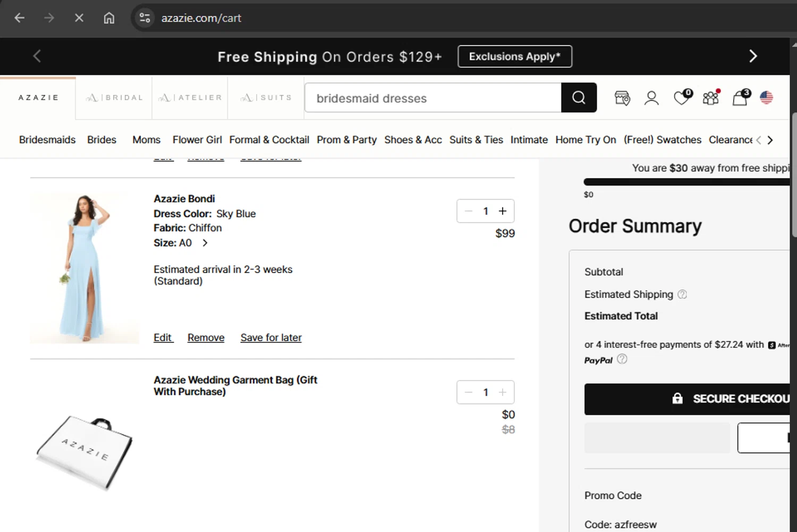Viewport: 797px width, 532px height.
Task: Open the Wedding Garment Bag thumbnail
Action: click(84, 452)
